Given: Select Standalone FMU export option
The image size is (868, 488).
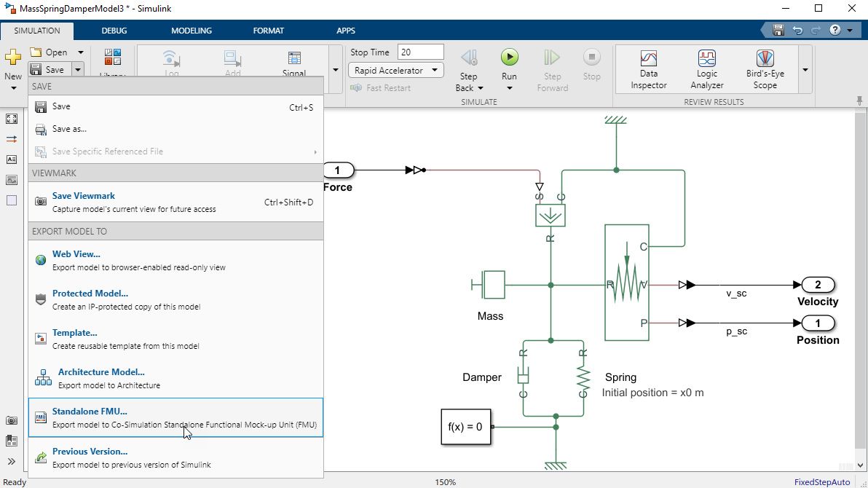Looking at the screenshot, I should (90, 412).
